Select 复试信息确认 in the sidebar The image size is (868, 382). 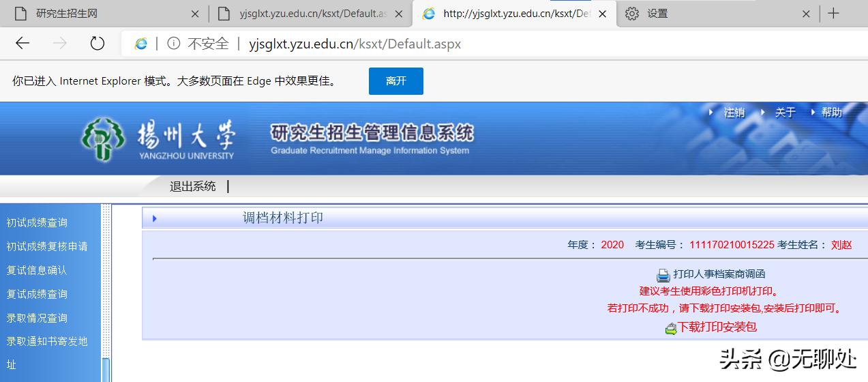[x=37, y=270]
